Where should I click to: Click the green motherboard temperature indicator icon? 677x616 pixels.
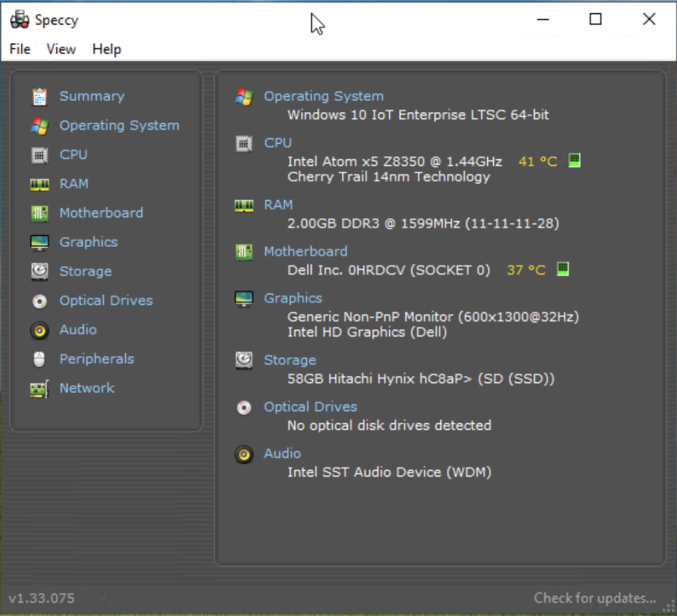pos(563,269)
